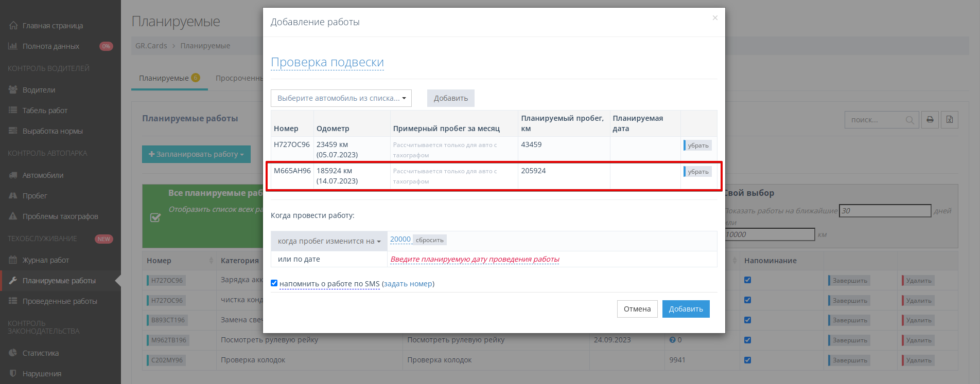Click the blue Добавить button in dialog footer
Image resolution: width=980 pixels, height=384 pixels.
(x=686, y=309)
